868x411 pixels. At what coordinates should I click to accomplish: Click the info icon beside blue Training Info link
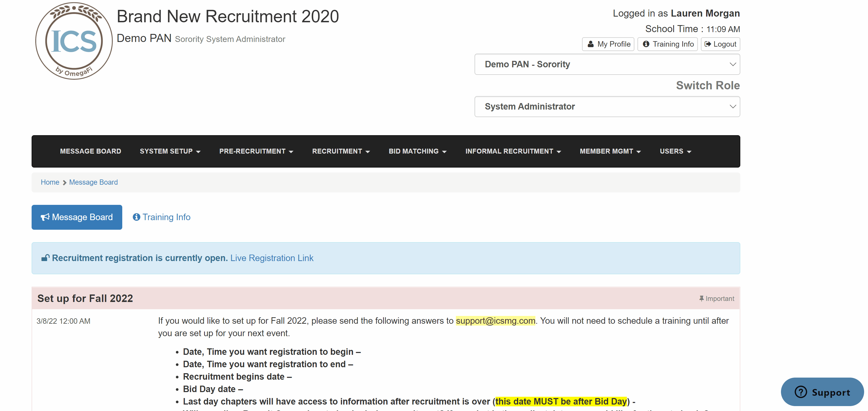(136, 217)
